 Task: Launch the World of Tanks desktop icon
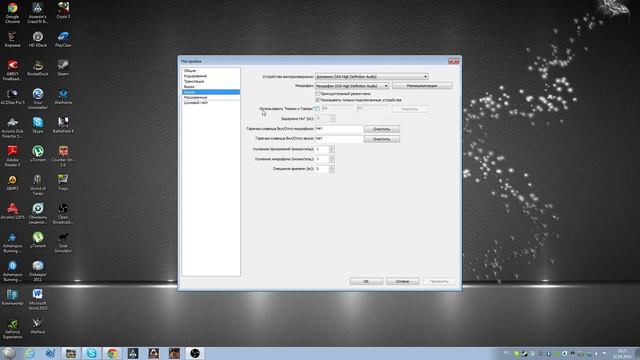(x=38, y=185)
